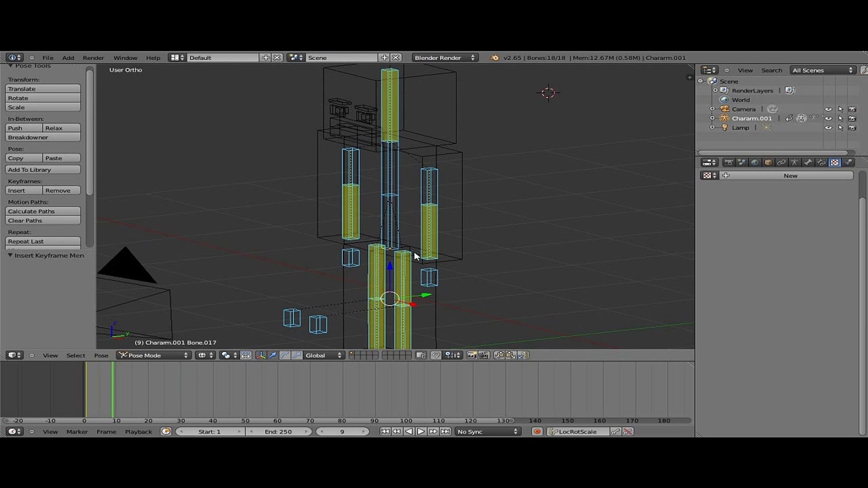Open the Object properties cube tab

pos(768,162)
